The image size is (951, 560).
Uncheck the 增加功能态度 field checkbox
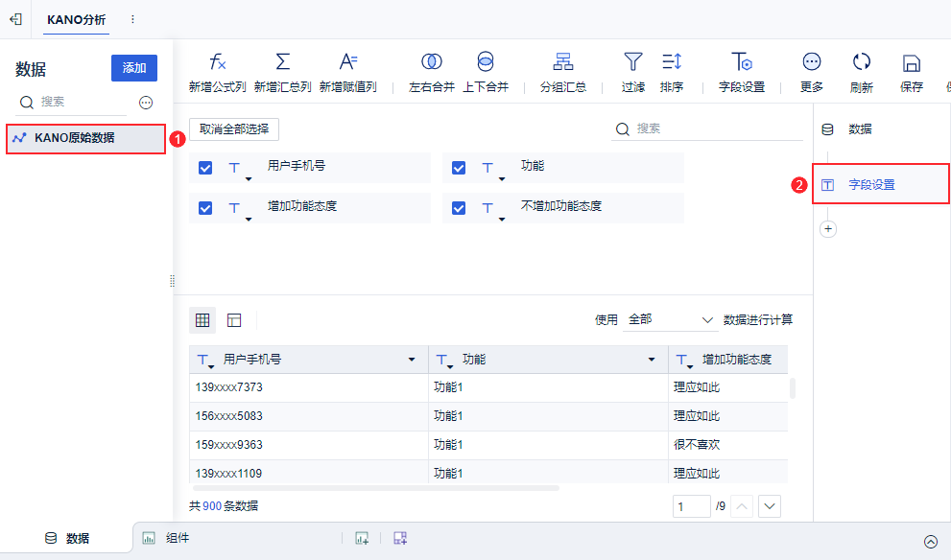coord(205,208)
